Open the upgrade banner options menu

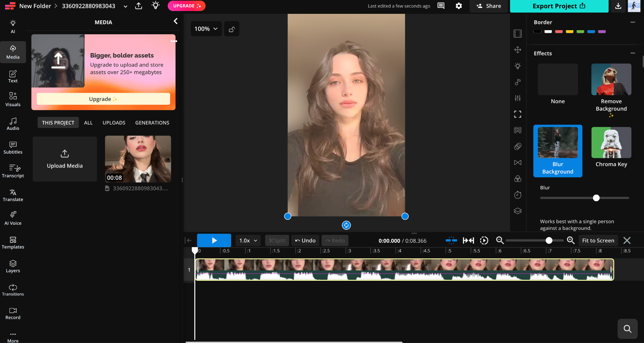point(174,41)
